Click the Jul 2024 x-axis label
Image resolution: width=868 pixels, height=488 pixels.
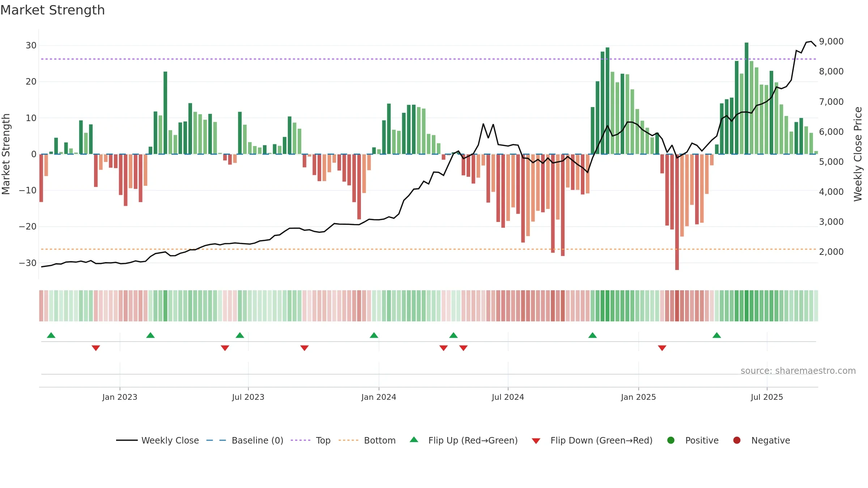(508, 397)
